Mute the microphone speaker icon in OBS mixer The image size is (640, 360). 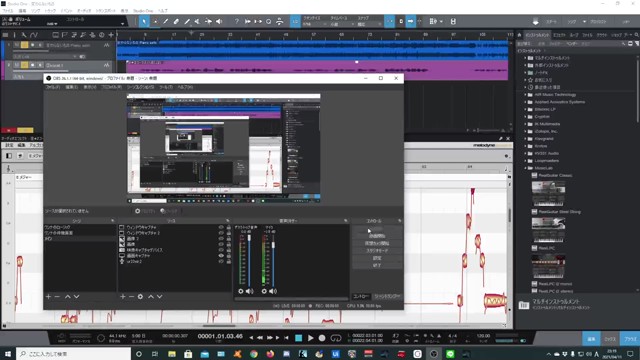point(273,291)
